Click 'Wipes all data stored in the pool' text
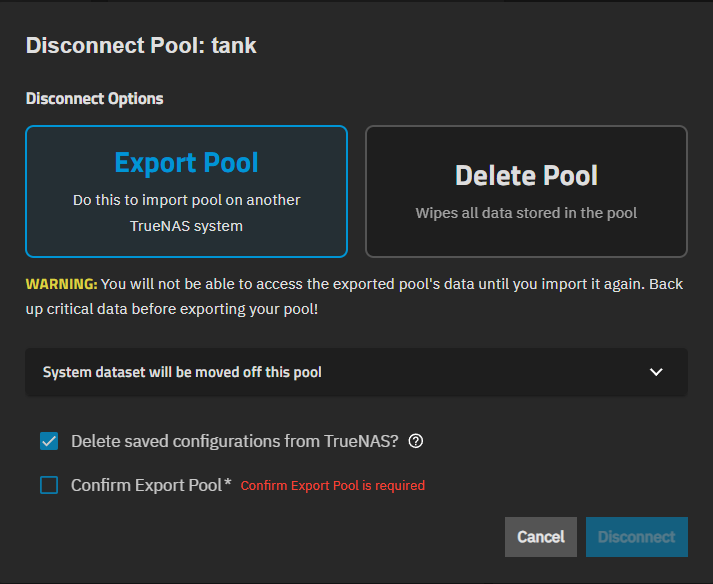713x584 pixels. [x=526, y=213]
